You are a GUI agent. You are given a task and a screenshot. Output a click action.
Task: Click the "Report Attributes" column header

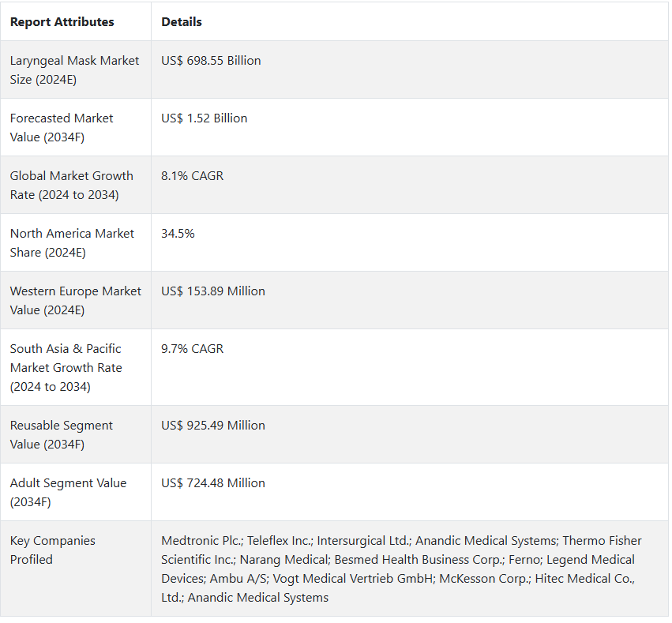[x=62, y=22]
